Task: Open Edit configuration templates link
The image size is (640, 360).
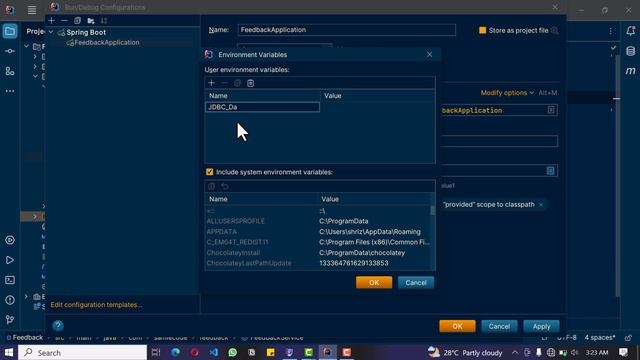Action: (96, 304)
